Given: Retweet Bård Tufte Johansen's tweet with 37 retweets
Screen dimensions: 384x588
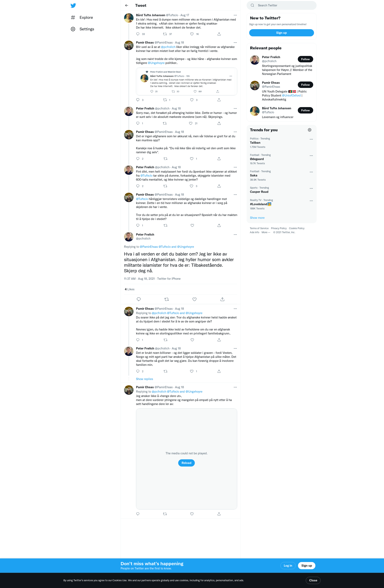Looking at the screenshot, I should point(165,34).
